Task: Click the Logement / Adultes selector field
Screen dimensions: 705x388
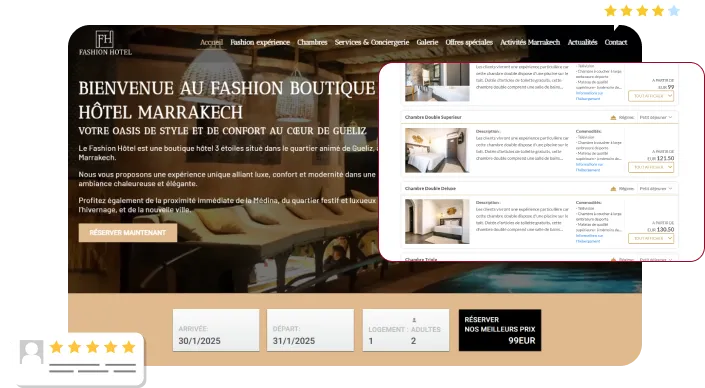Action: [406, 330]
